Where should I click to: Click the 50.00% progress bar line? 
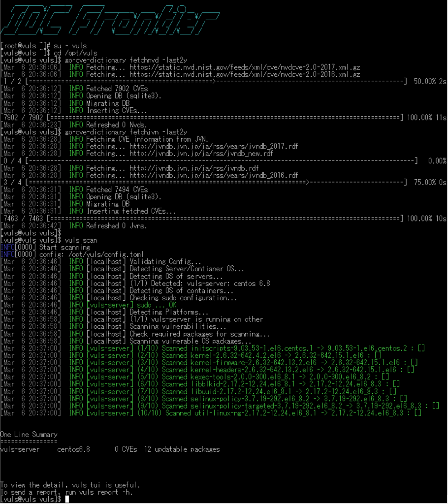[x=224, y=82]
